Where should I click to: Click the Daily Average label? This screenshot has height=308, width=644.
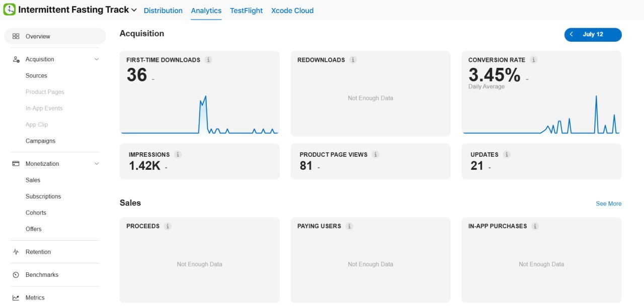tap(487, 86)
